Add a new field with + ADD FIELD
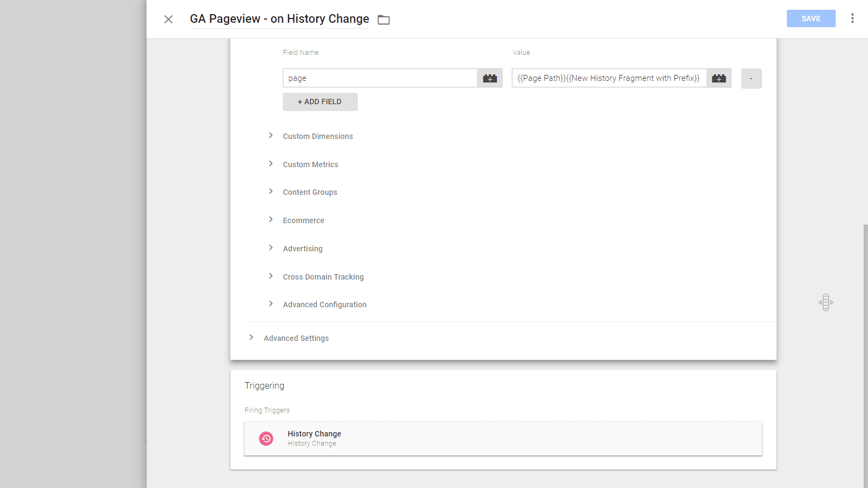 tap(320, 102)
